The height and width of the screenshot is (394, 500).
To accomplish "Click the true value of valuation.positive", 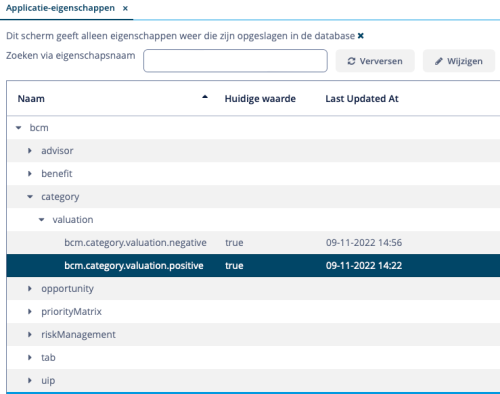I will click(x=234, y=266).
